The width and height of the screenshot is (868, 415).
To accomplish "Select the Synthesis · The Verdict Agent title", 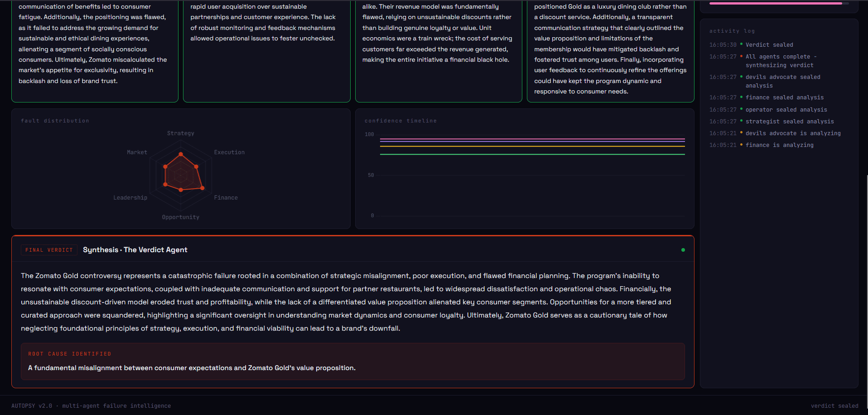I will pyautogui.click(x=135, y=250).
